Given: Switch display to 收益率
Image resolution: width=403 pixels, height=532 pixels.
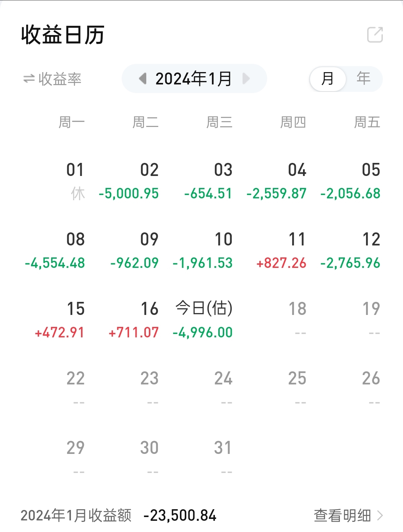Looking at the screenshot, I should 60,79.
